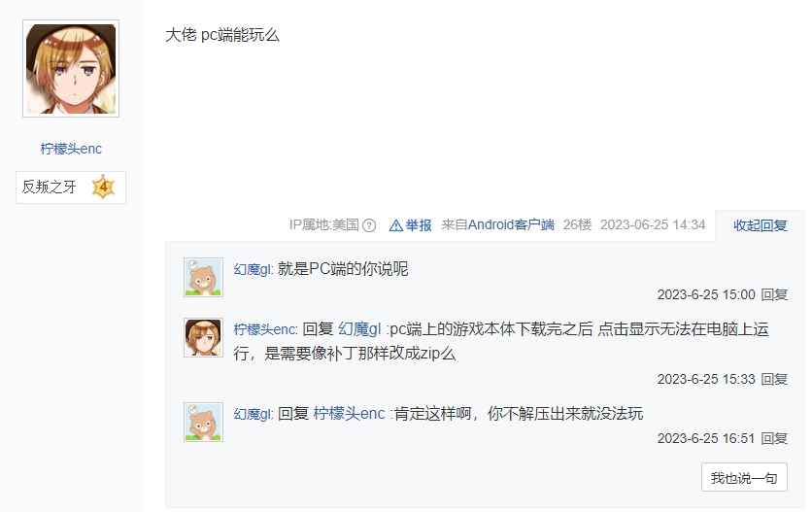Click the mentioned user 柠檬头enc in the third reply
The width and height of the screenshot is (812, 512).
[x=349, y=414]
